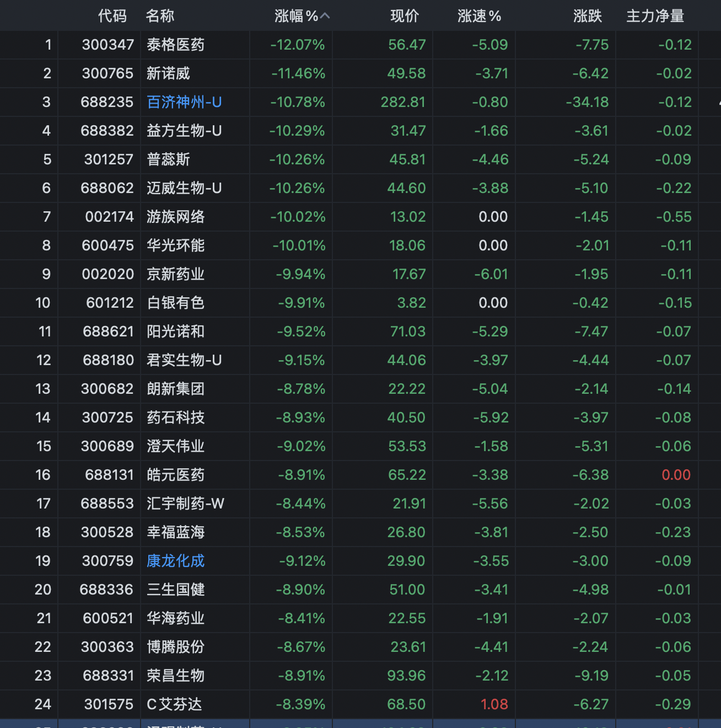721x728 pixels.
Task: Click stock code 002174
Action: pyautogui.click(x=110, y=217)
